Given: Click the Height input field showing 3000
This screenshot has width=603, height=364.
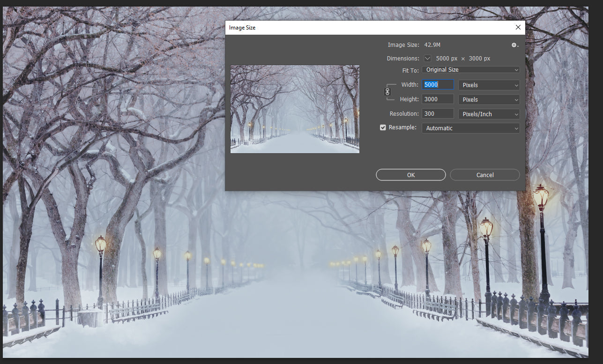Looking at the screenshot, I should coord(438,99).
